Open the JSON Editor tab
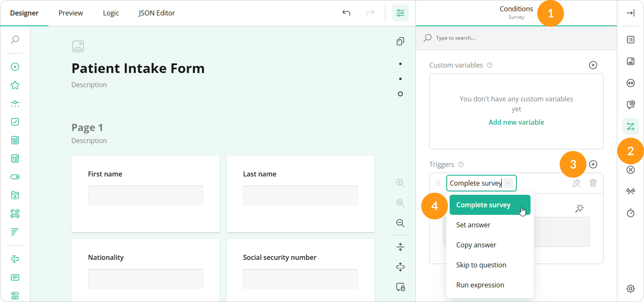Viewport: 644px width, 302px height. pyautogui.click(x=156, y=13)
